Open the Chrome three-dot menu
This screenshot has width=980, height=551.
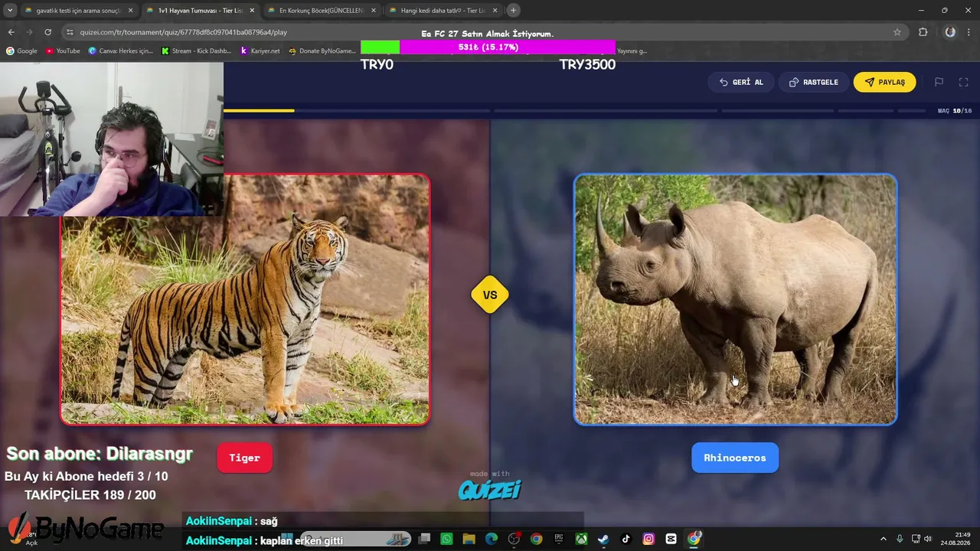(970, 32)
